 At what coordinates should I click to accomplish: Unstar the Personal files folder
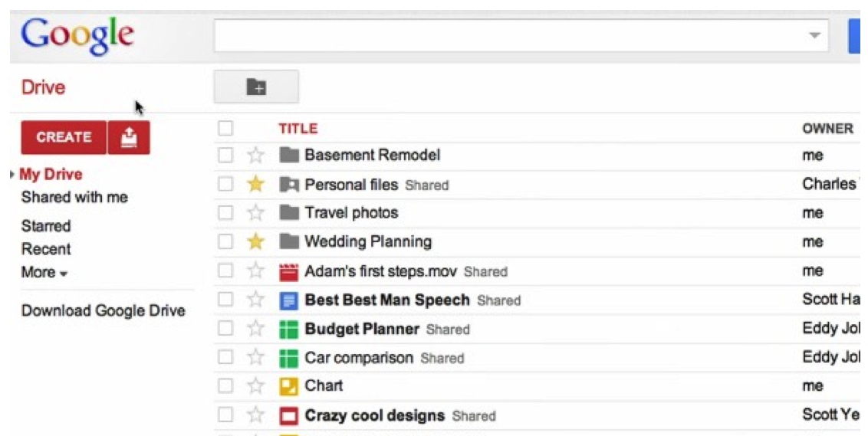[x=255, y=184]
